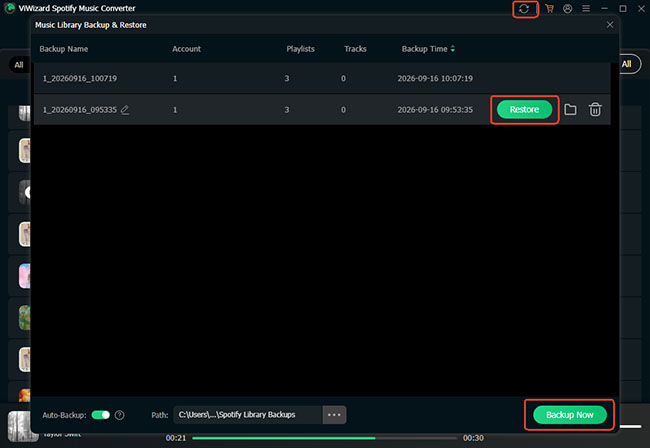The height and width of the screenshot is (448, 650).
Task: Click the Backup Name column header
Action: 64,49
